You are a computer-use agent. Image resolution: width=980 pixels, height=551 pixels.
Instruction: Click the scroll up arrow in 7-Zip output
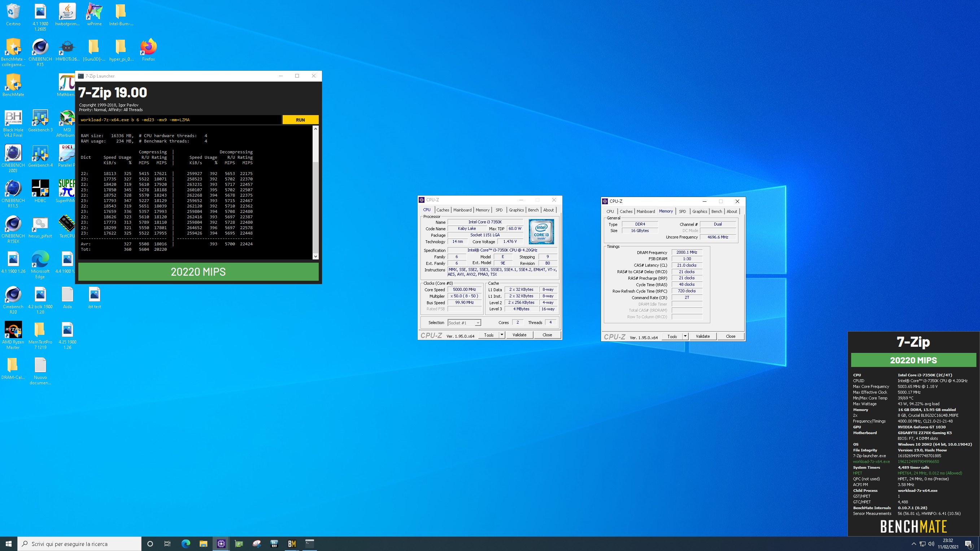[x=315, y=129]
